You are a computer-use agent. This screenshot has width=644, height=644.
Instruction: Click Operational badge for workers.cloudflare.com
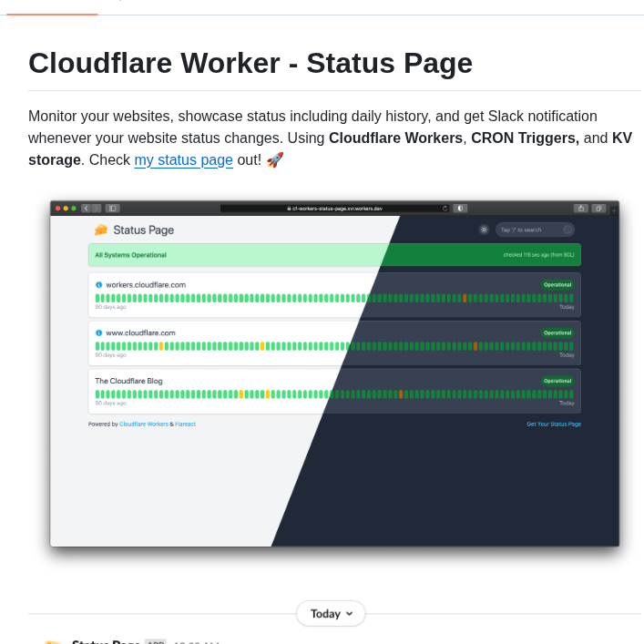click(x=557, y=284)
